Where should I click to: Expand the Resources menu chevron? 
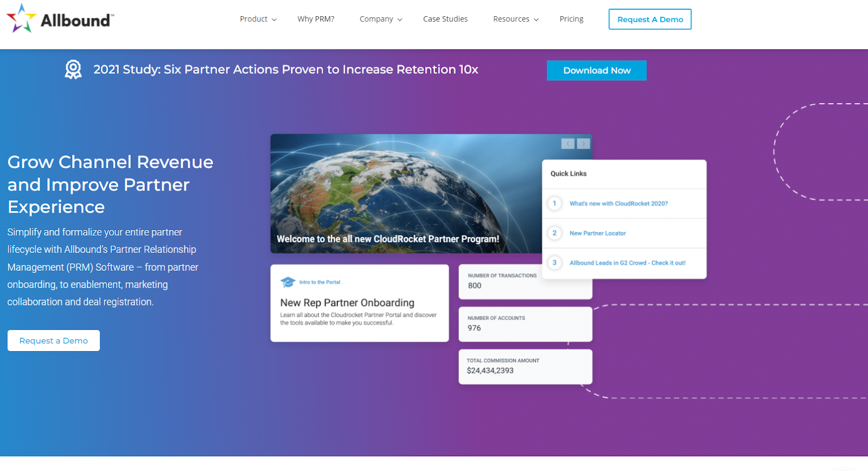coord(536,20)
